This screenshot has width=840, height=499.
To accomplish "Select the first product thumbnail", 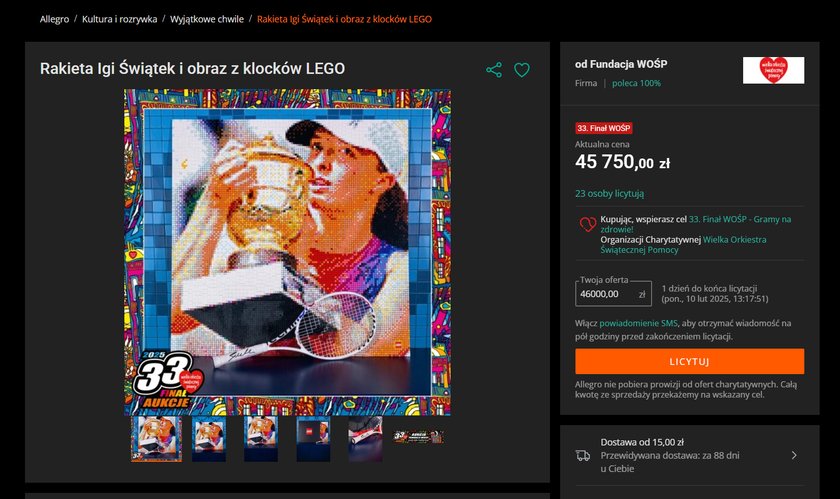I will coord(156,438).
